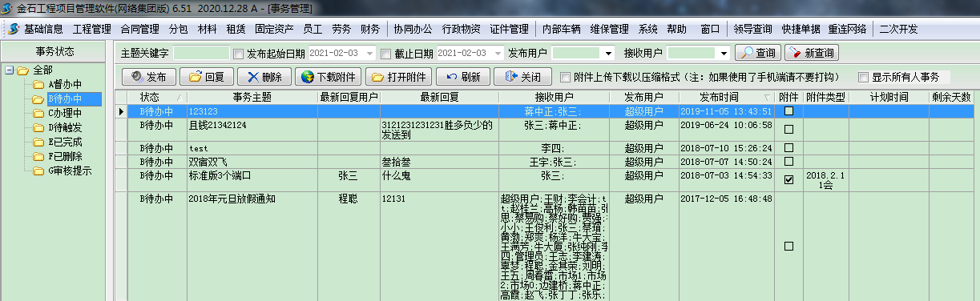This screenshot has width=980, height=301.
Task: Click the 发布 publish button icon
Action: [149, 77]
